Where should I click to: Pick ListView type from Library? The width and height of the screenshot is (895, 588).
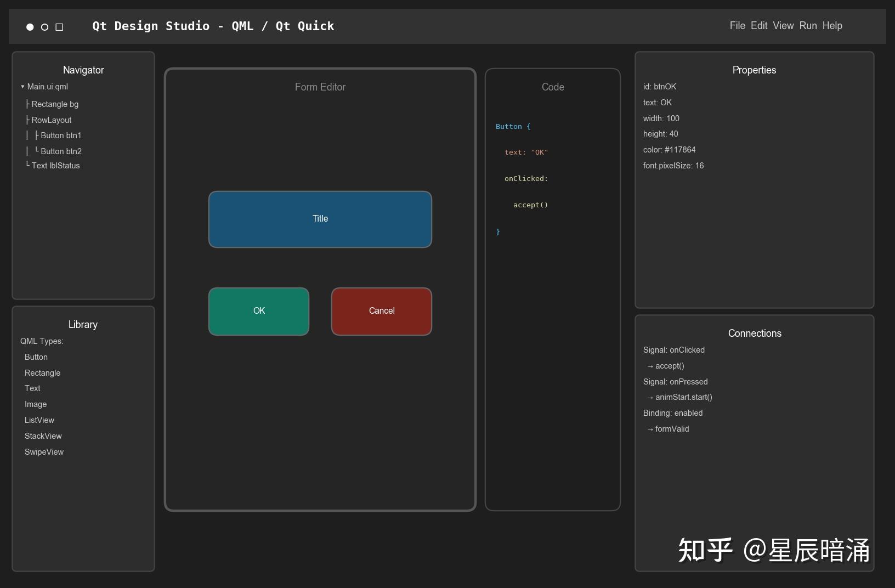(x=39, y=420)
